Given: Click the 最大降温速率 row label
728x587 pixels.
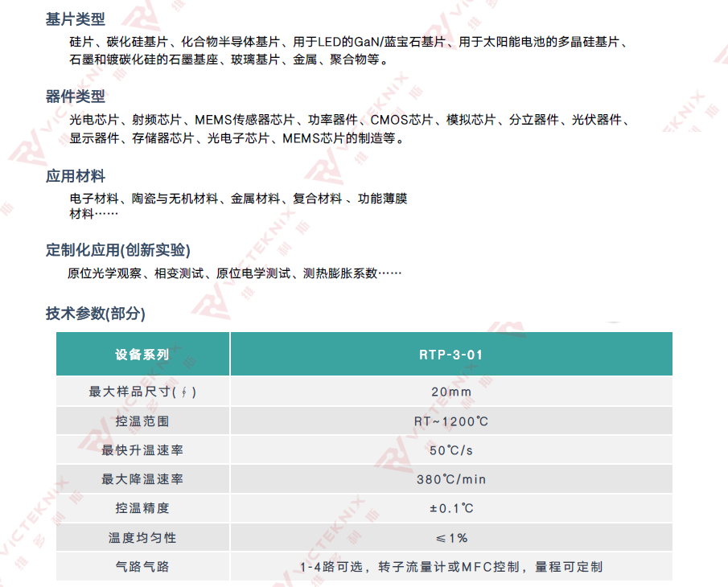Looking at the screenshot, I should coord(142,479).
